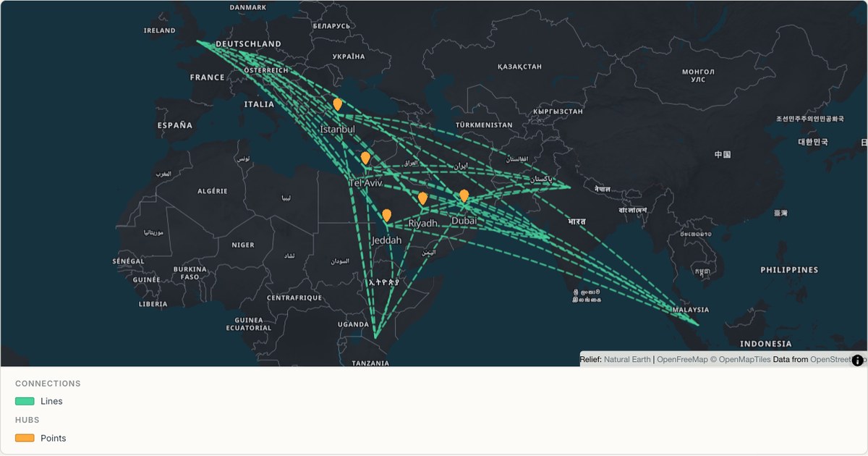Viewport: 868px width, 456px height.
Task: Click the ҚАЗАҚСТАН country label
Action: pyautogui.click(x=519, y=67)
